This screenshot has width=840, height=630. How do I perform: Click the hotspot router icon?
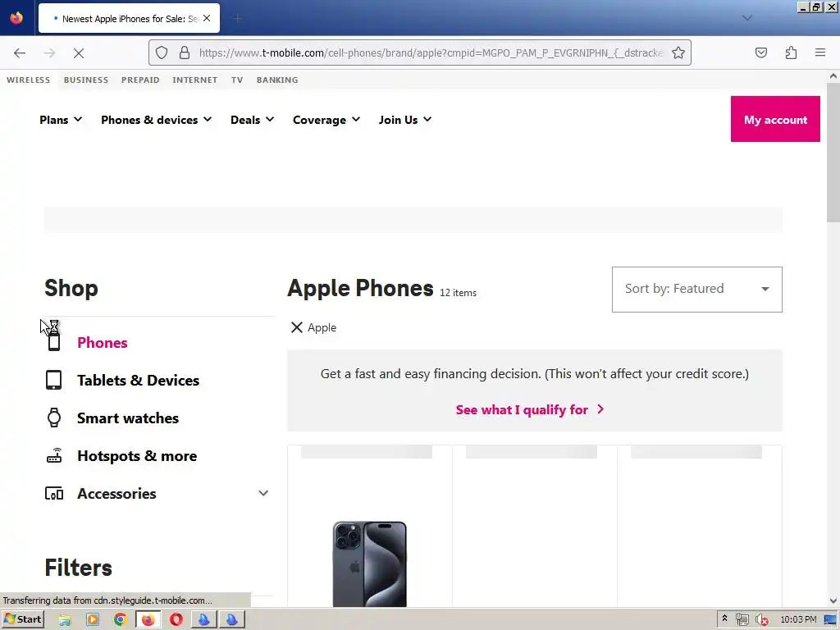coord(54,455)
